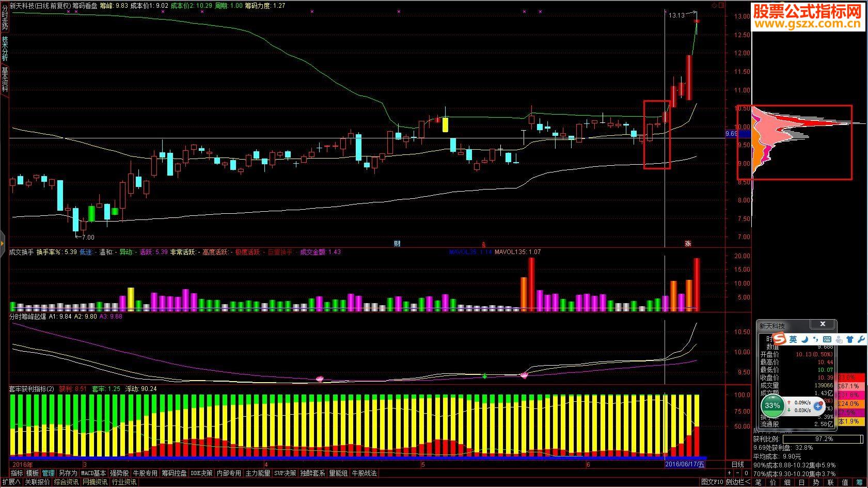The image size is (868, 488).
Task: Click the plus zoom-in button
Action: [730, 473]
